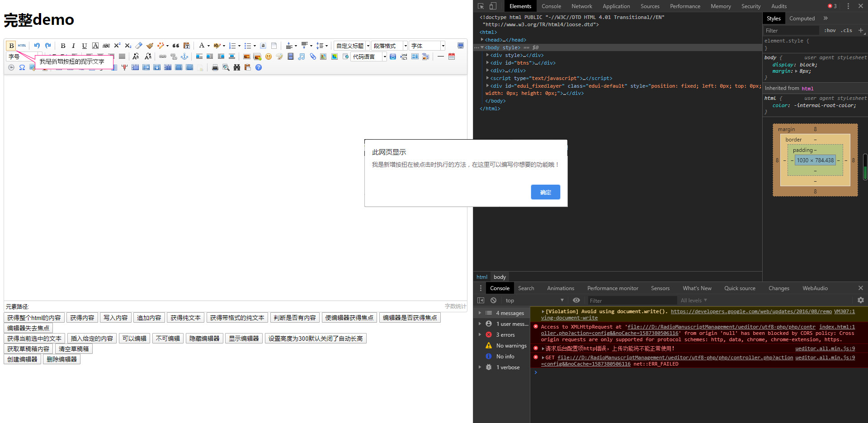Screen dimensions: 868x423
Task: Toggle bold formatting
Action: [63, 46]
